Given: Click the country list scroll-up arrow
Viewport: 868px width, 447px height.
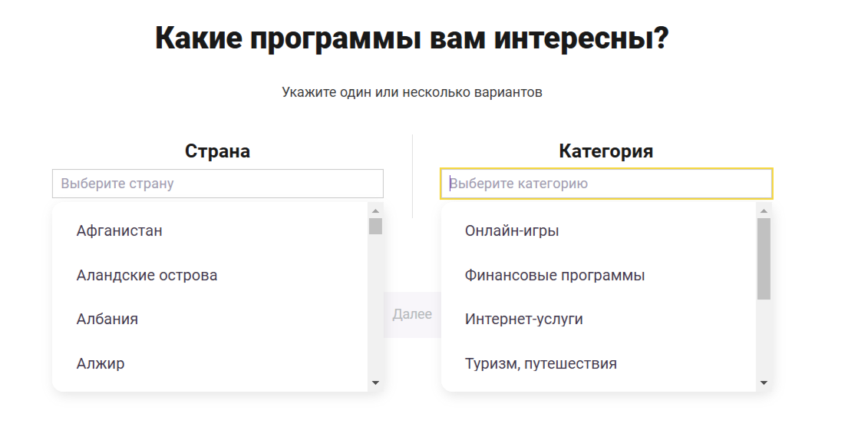Looking at the screenshot, I should coord(375,210).
